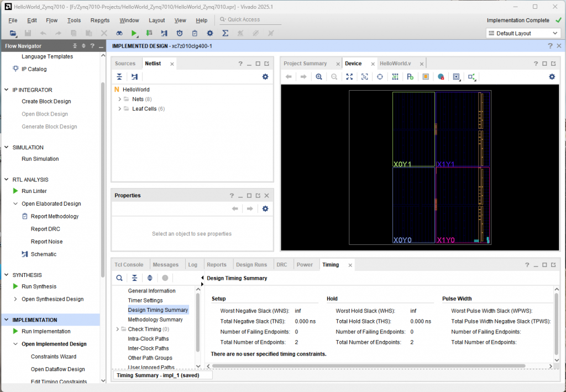Switch to the Project Summary tab
Viewport: 566px width, 392px height.
(305, 64)
